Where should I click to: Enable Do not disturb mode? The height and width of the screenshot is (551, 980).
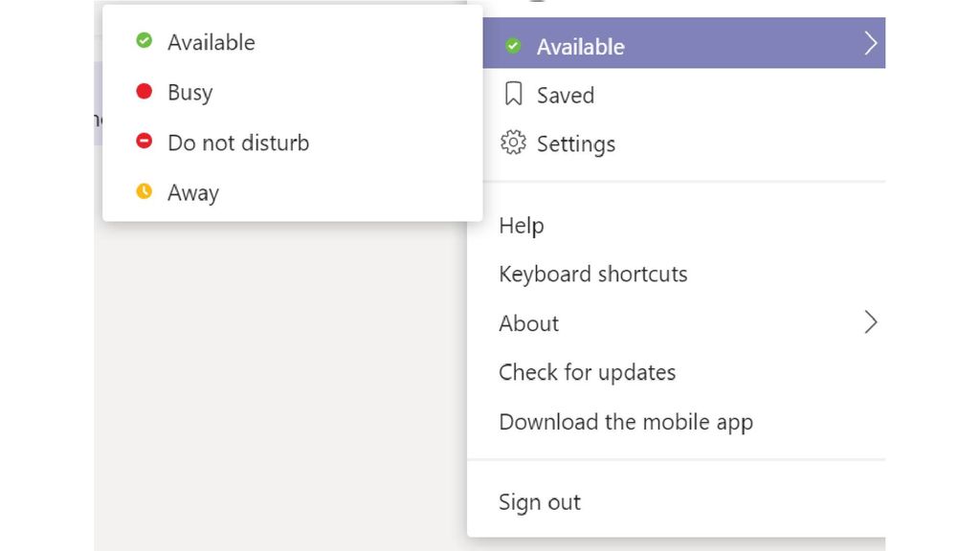coord(238,143)
